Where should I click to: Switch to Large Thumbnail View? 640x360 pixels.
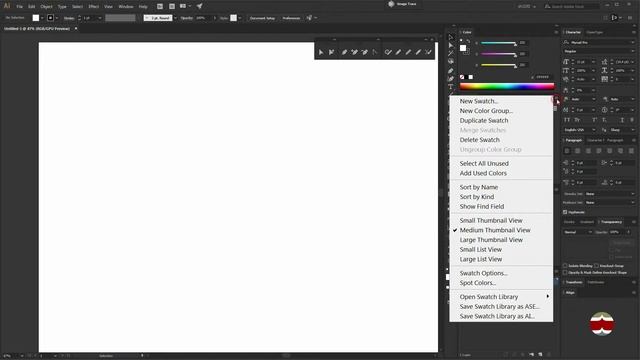(x=501, y=240)
